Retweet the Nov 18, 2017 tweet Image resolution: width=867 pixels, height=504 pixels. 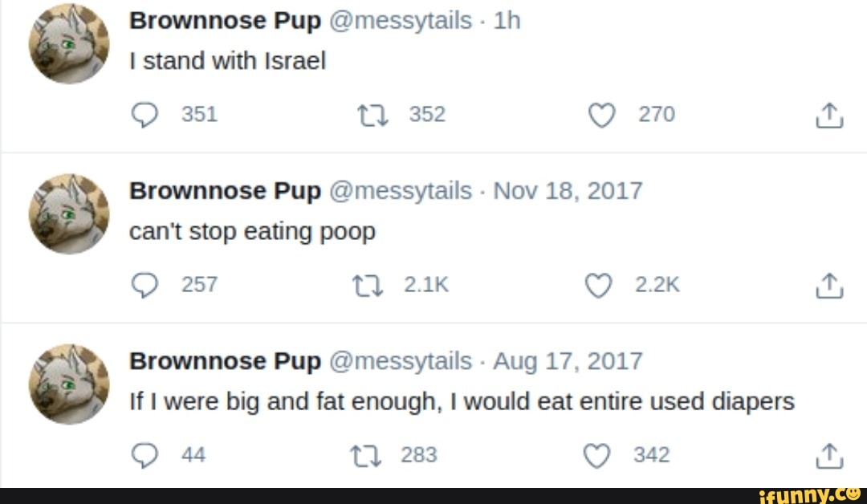[366, 285]
